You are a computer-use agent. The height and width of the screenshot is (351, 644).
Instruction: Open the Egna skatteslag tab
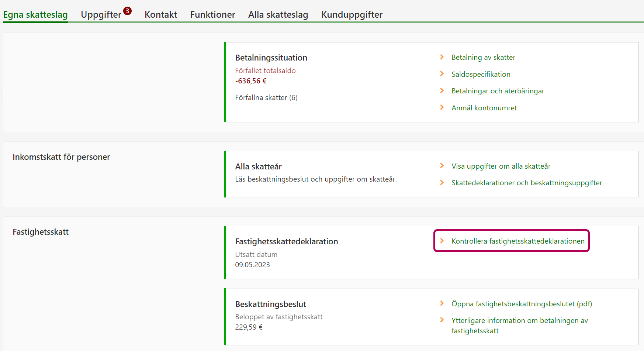click(x=35, y=15)
